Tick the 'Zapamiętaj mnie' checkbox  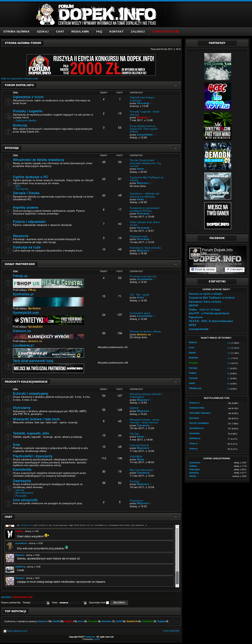click(x=107, y=603)
